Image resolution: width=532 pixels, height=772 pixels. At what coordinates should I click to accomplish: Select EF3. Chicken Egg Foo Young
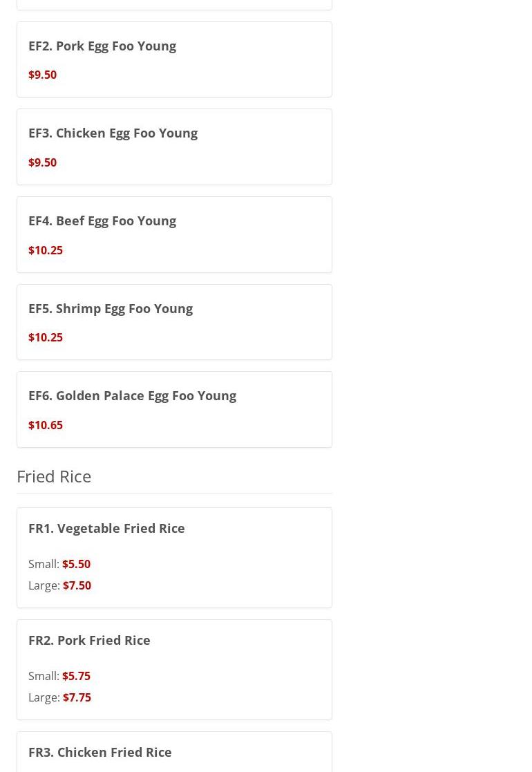[x=113, y=133]
